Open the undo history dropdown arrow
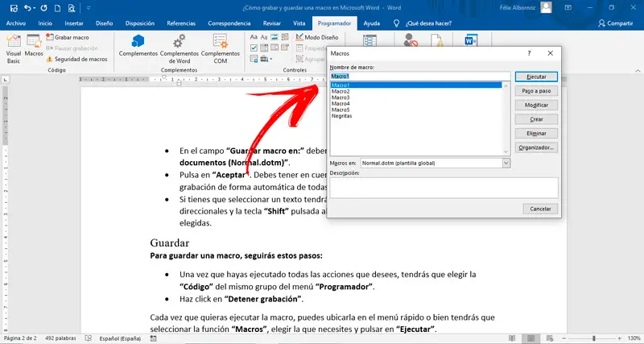644x344 pixels. pyautogui.click(x=35, y=8)
